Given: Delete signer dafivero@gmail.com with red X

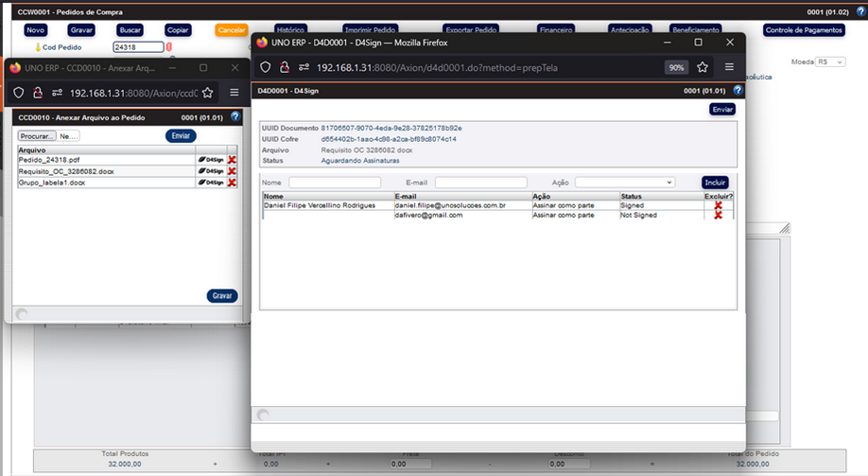Looking at the screenshot, I should pyautogui.click(x=718, y=216).
